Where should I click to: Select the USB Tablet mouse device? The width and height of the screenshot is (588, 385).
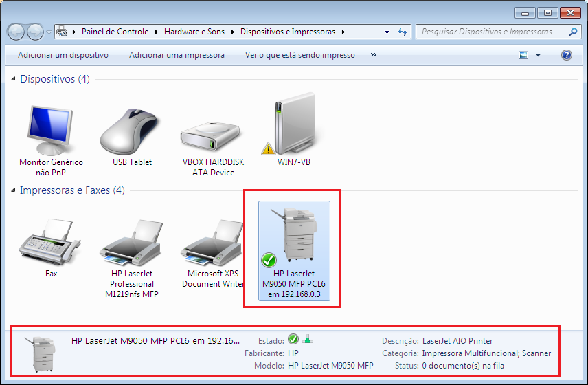click(x=132, y=137)
